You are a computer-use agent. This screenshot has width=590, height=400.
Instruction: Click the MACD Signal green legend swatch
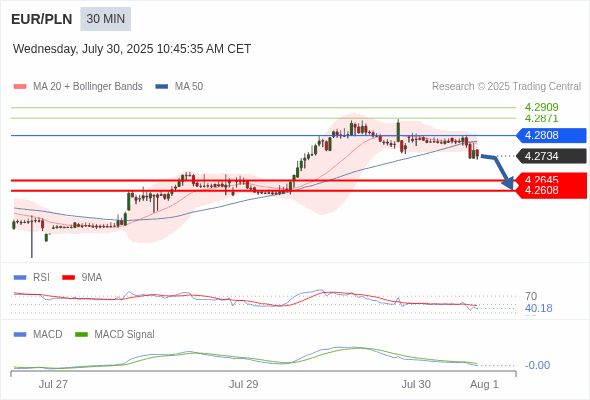click(x=81, y=335)
